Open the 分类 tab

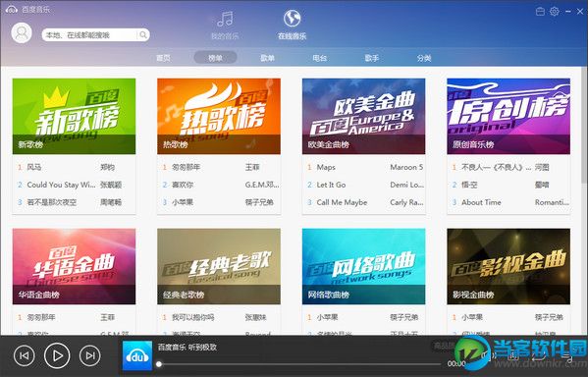[x=424, y=58]
